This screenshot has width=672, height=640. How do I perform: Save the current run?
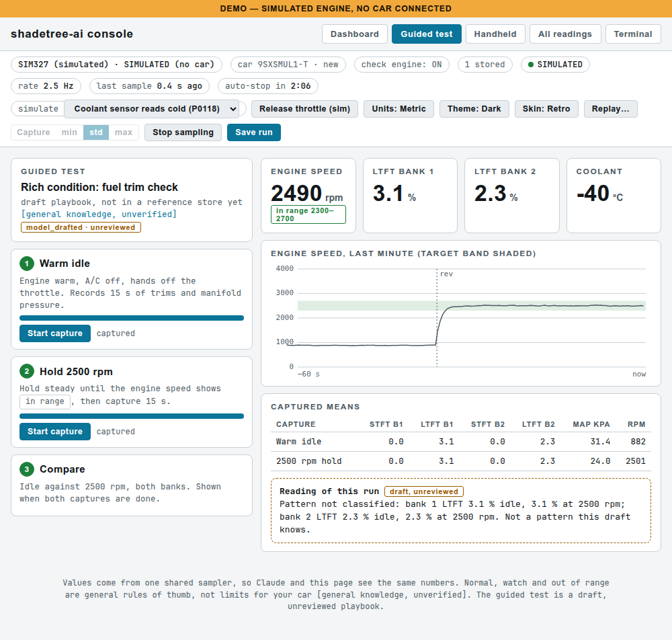(x=254, y=132)
